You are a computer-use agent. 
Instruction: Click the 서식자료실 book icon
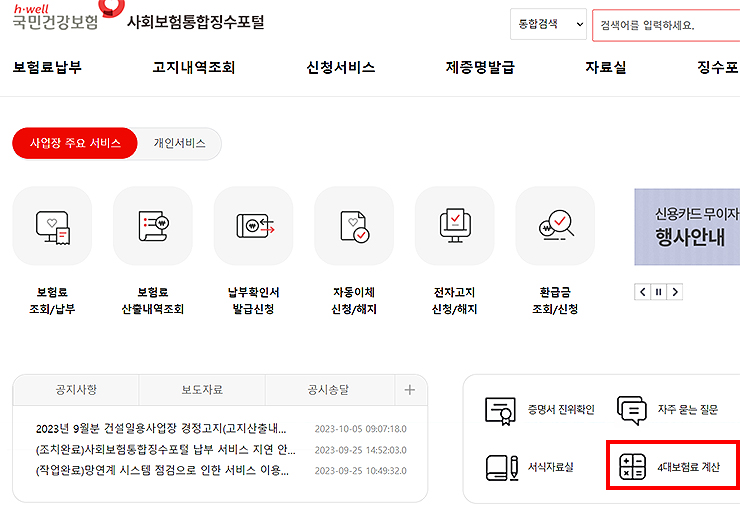click(x=502, y=467)
